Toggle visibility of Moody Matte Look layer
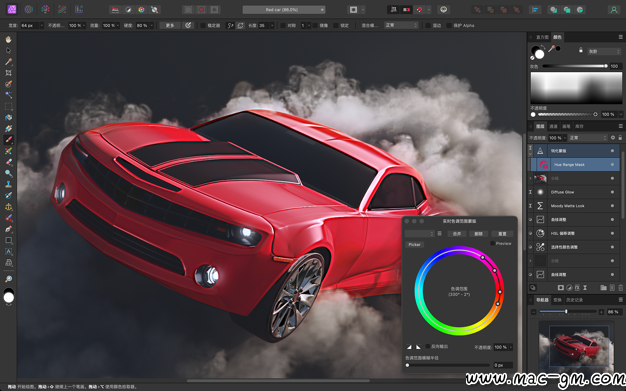The width and height of the screenshot is (626, 391). [612, 206]
